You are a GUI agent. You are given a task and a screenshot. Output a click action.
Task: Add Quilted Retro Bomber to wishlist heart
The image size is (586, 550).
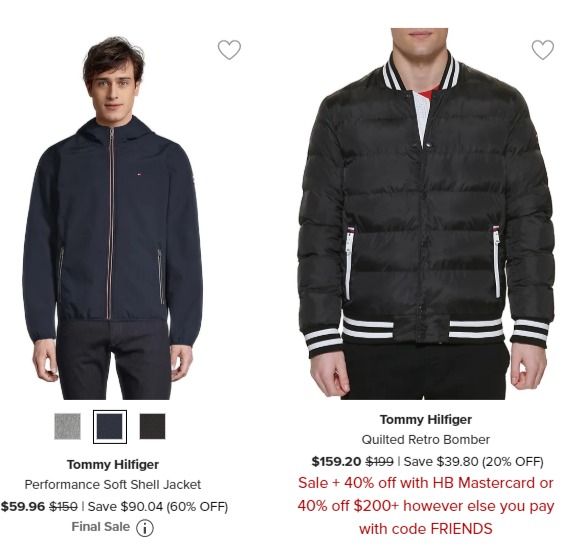[x=543, y=50]
